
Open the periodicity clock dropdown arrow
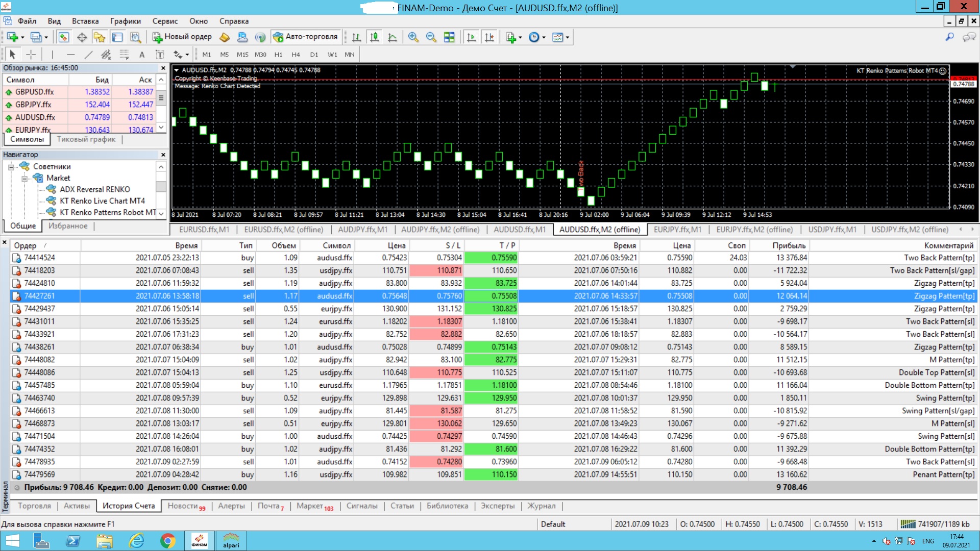tap(544, 37)
